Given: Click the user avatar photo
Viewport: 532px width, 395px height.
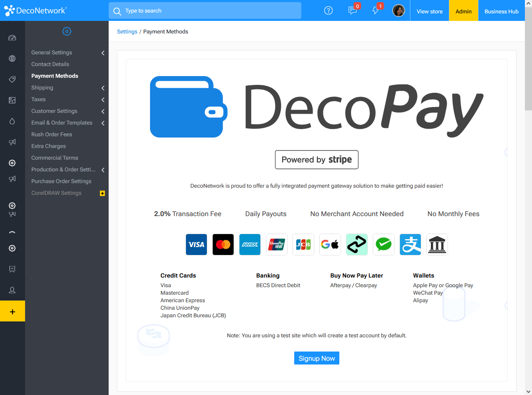Looking at the screenshot, I should coord(399,10).
